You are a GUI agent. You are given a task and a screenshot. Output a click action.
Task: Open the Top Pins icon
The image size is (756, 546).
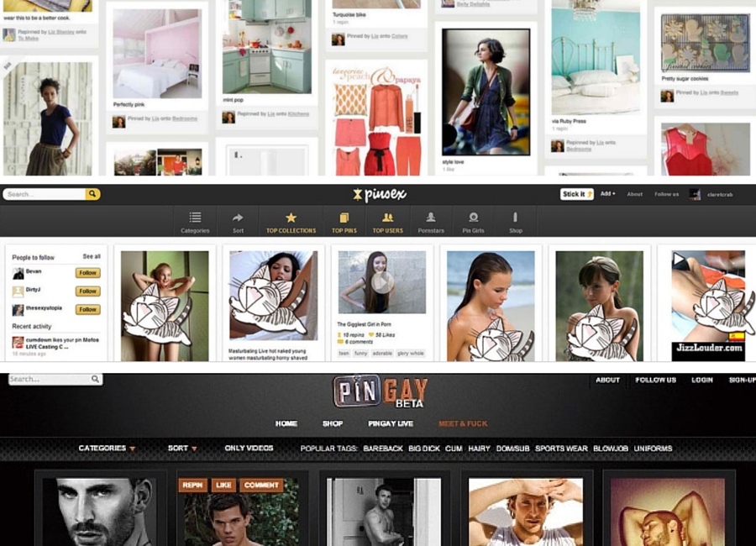point(344,218)
